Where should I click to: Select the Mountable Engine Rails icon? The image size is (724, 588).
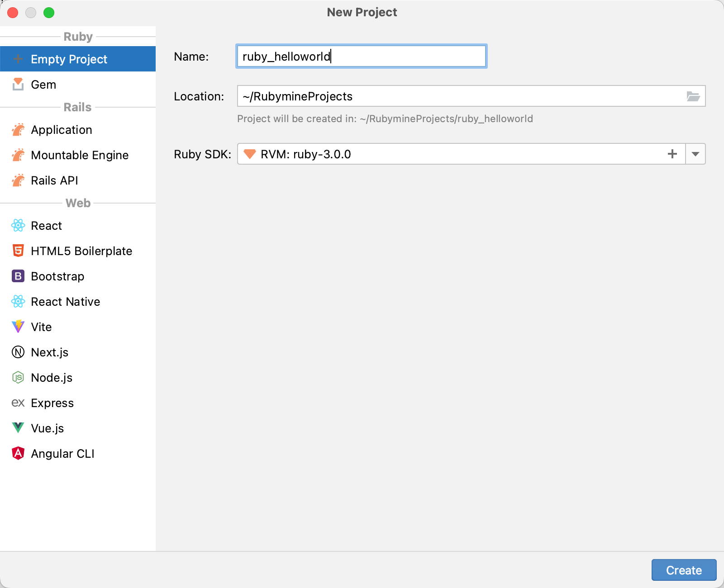click(18, 155)
